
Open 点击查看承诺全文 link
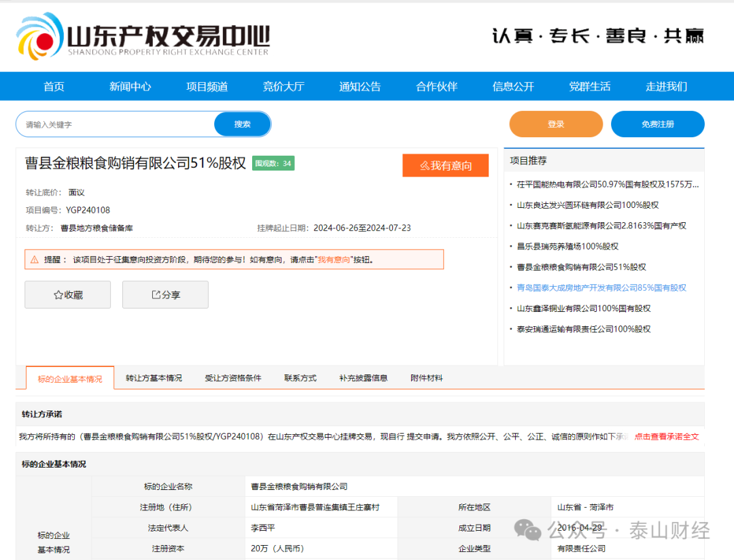667,436
